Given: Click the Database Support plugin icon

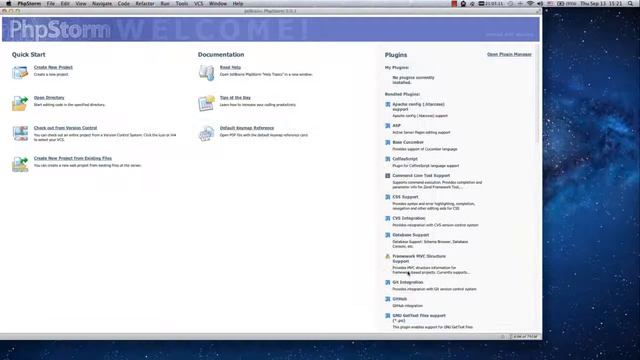Looking at the screenshot, I should click(387, 235).
